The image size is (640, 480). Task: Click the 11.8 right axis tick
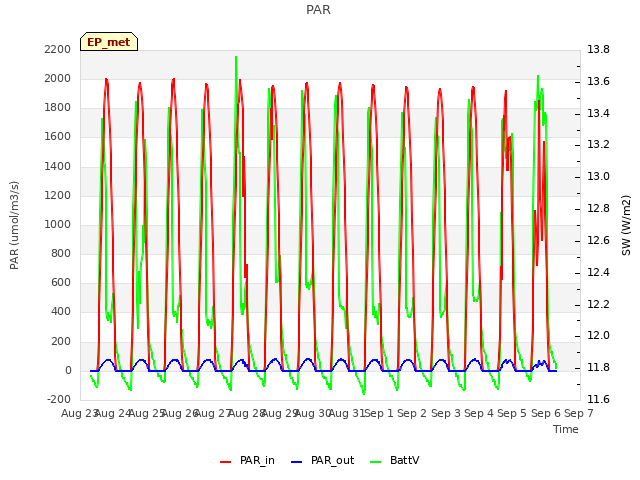[x=598, y=367]
